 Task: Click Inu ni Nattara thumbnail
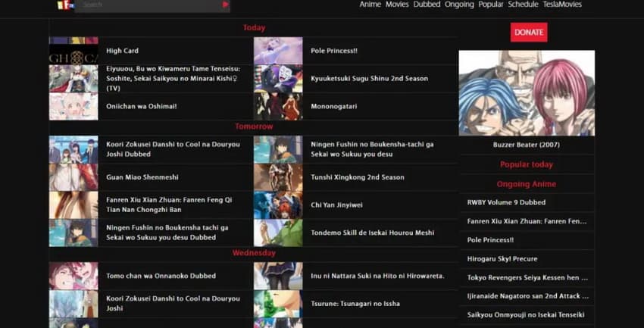[x=278, y=276]
